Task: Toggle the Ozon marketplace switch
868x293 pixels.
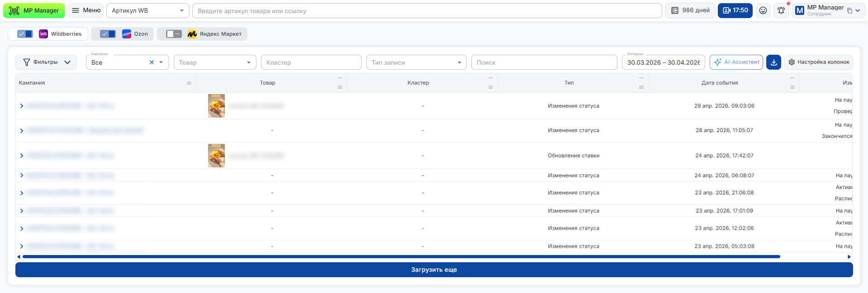Action: 108,34
